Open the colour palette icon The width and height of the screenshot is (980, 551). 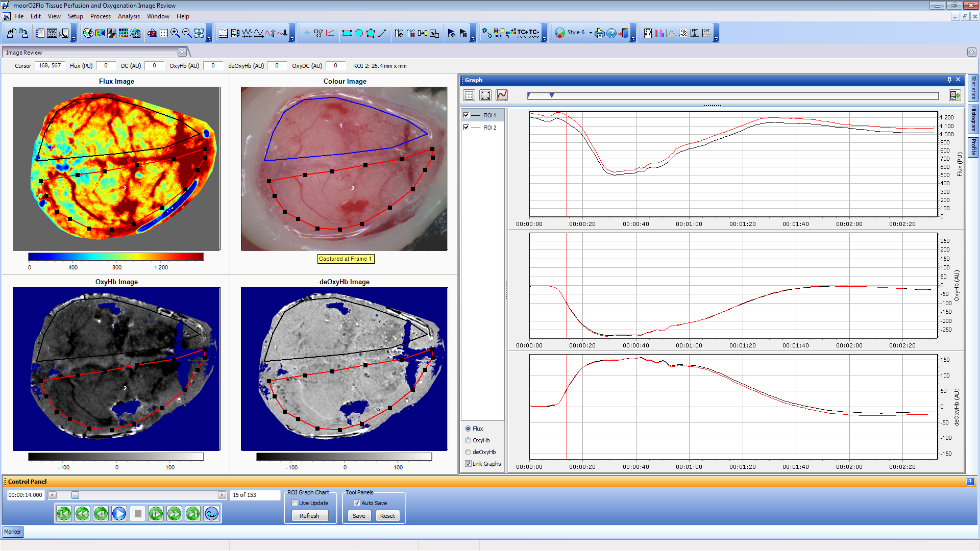point(88,33)
